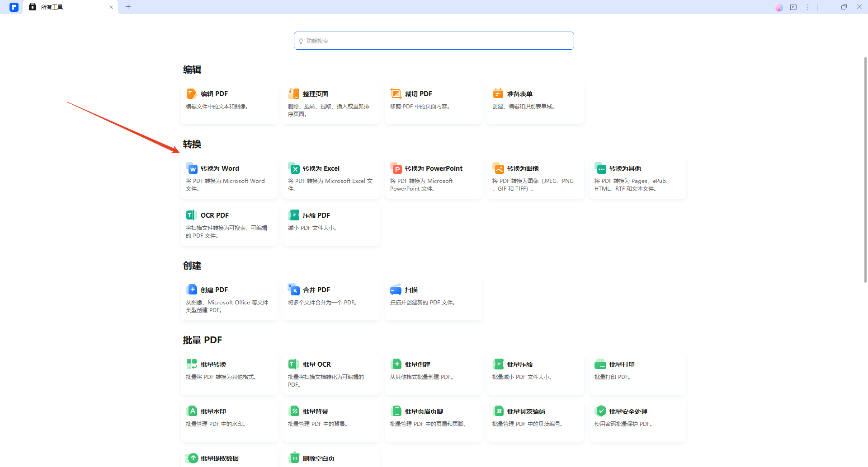Click the vertical scrollbar on the right

(865, 170)
